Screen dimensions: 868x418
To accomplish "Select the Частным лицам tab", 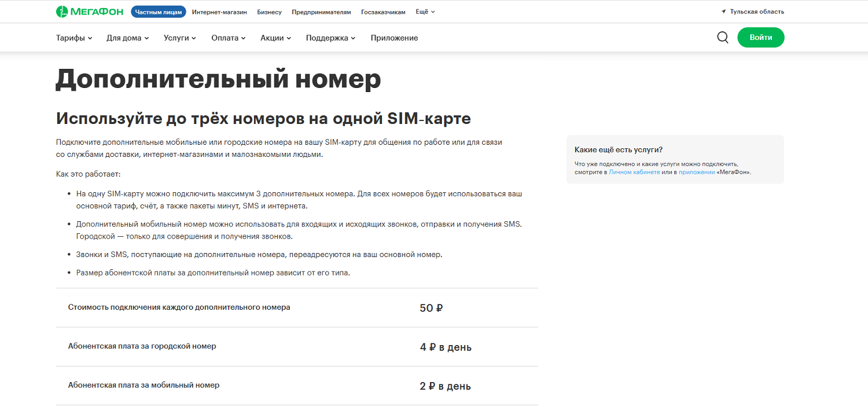I will click(x=159, y=12).
